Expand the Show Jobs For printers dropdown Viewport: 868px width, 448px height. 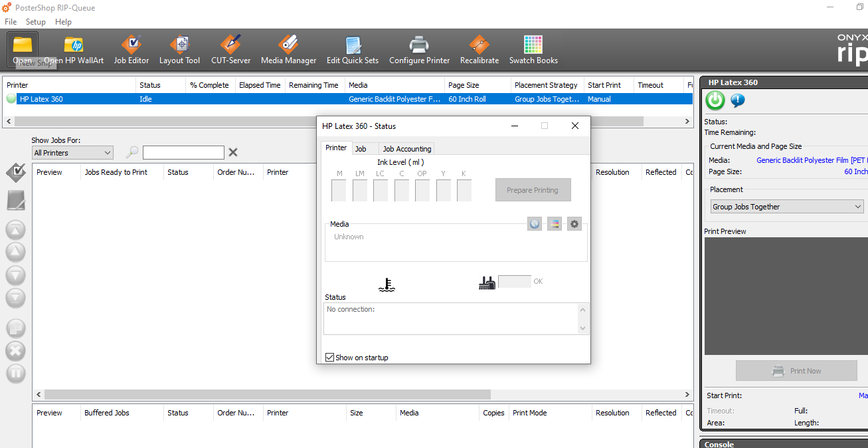pyautogui.click(x=72, y=153)
